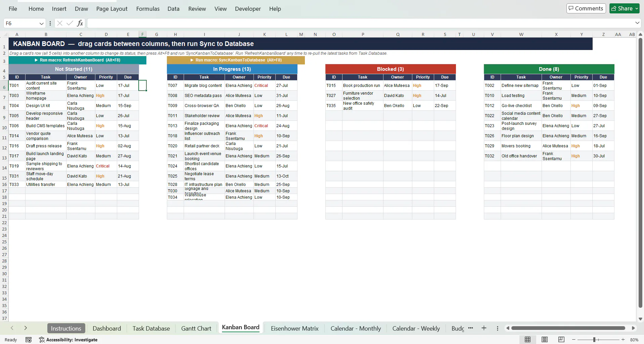
Task: Switch to Instructions sheet tab
Action: 66,328
